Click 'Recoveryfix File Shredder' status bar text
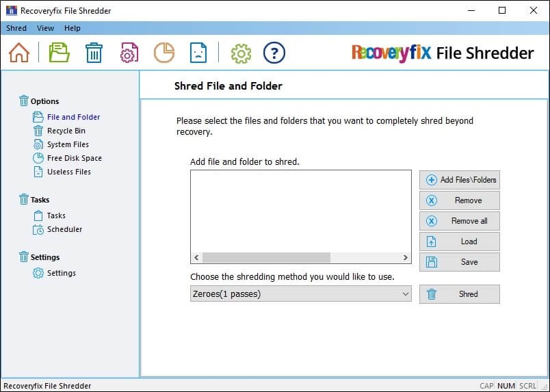 click(47, 386)
